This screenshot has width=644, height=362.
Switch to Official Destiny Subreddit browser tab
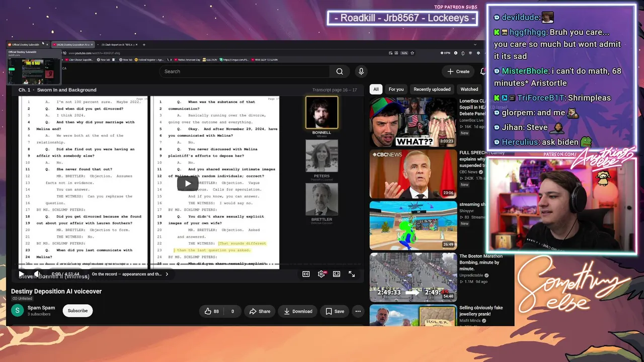tap(27, 45)
